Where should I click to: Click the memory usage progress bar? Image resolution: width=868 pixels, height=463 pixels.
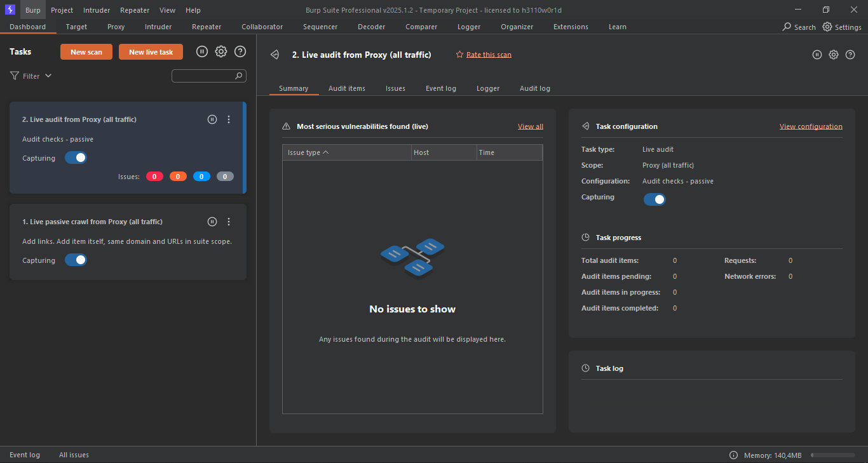833,455
